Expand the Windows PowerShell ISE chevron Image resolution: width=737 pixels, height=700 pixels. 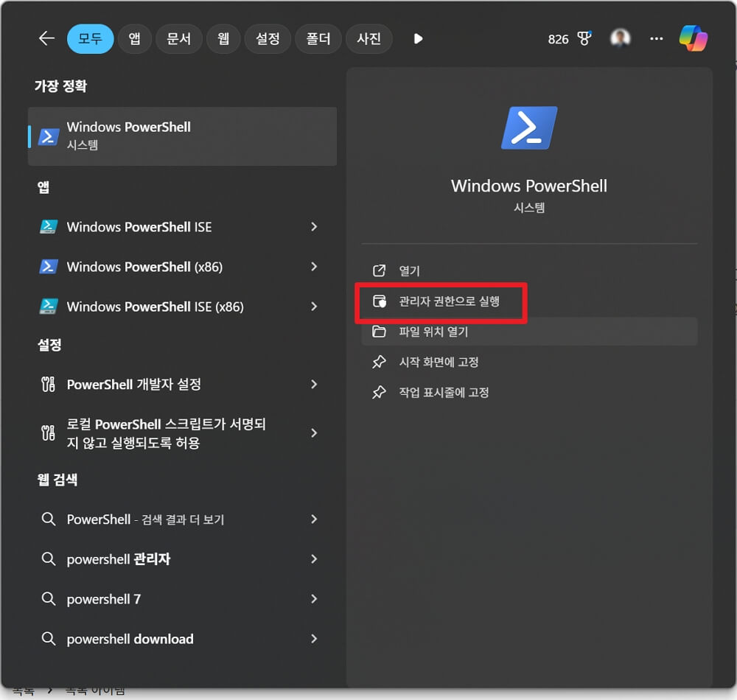click(x=314, y=227)
